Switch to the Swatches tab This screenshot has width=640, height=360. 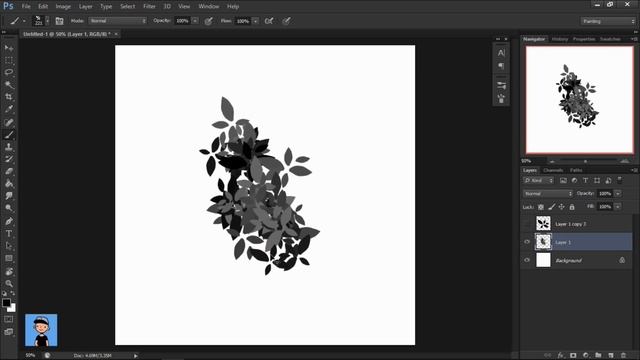pos(610,39)
